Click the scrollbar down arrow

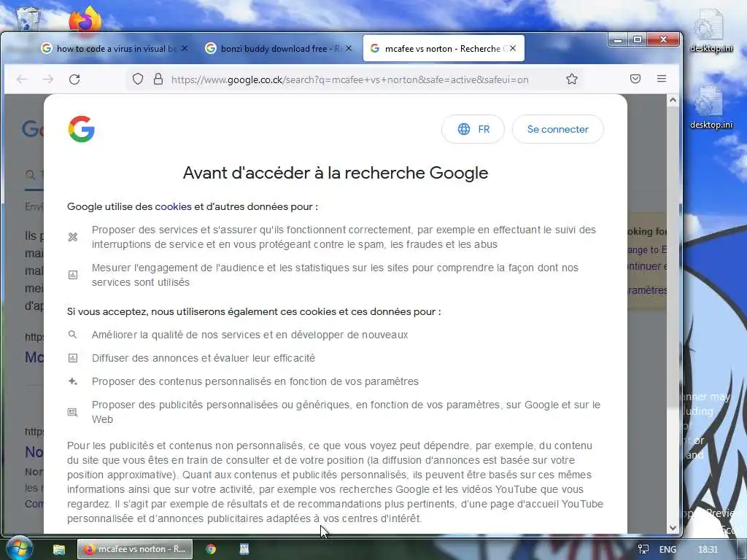(x=673, y=528)
